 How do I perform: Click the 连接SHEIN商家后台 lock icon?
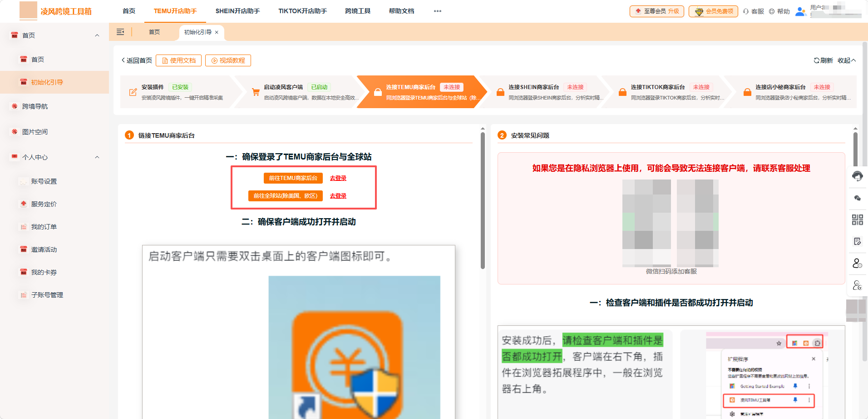tap(500, 92)
